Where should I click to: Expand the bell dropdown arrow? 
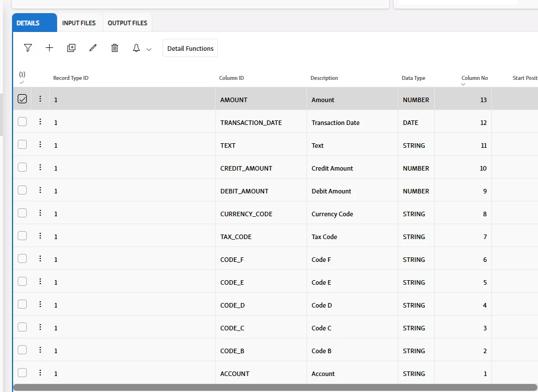[149, 50]
